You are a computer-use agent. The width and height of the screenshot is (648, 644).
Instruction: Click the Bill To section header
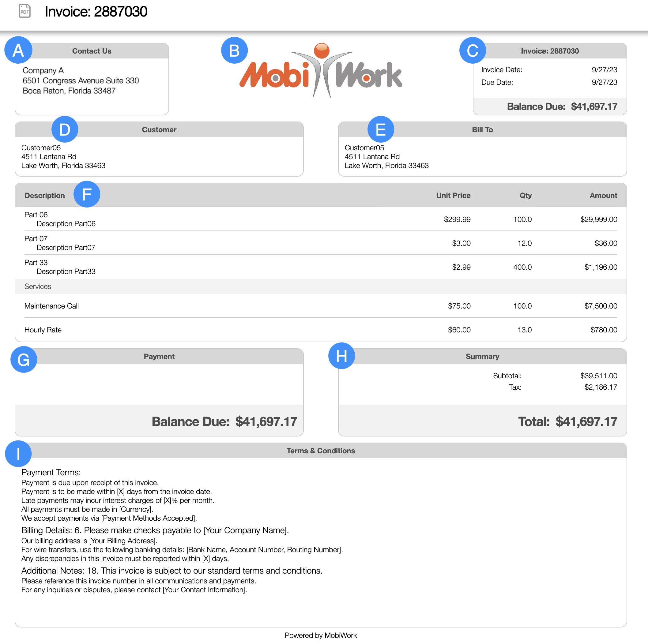coord(482,130)
